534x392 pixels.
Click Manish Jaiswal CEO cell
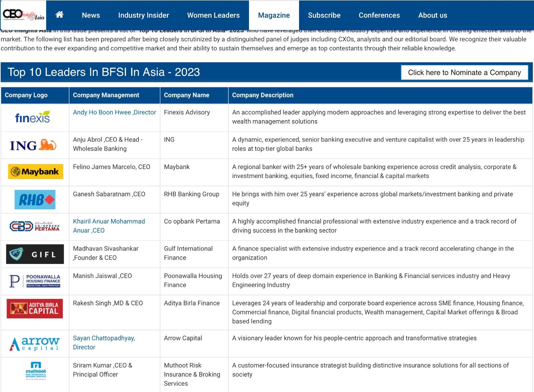[114, 281]
